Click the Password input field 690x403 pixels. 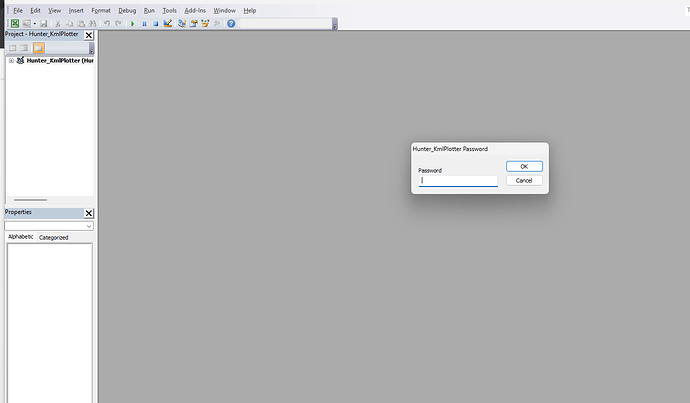(x=457, y=181)
